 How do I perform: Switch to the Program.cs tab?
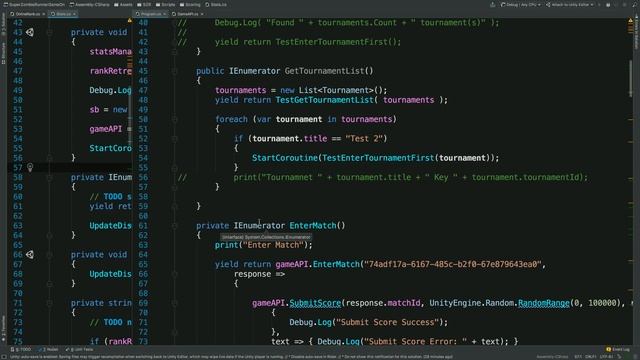[x=149, y=14]
